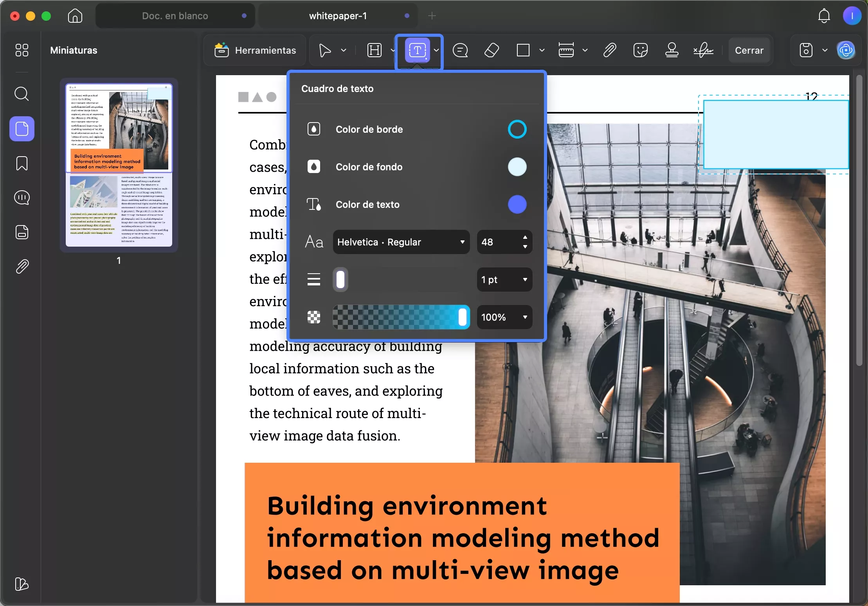Viewport: 868px width, 606px height.
Task: Click the Cuadro de texto panel heading
Action: [x=337, y=89]
